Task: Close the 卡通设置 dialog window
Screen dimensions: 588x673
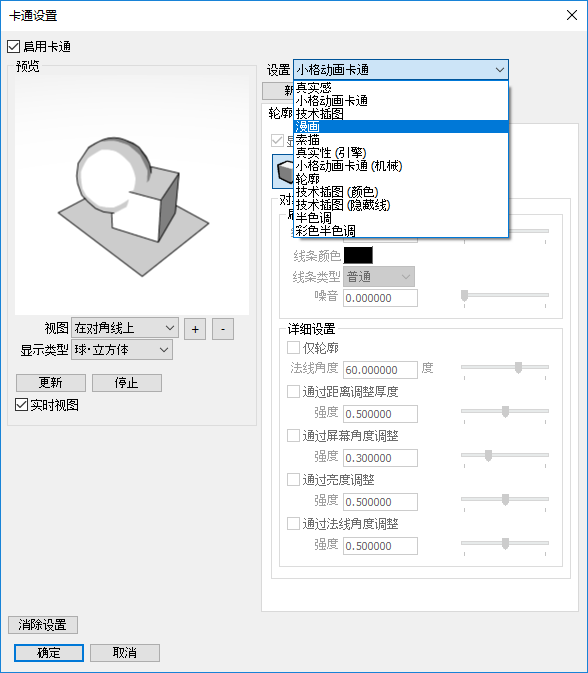Action: (x=572, y=15)
